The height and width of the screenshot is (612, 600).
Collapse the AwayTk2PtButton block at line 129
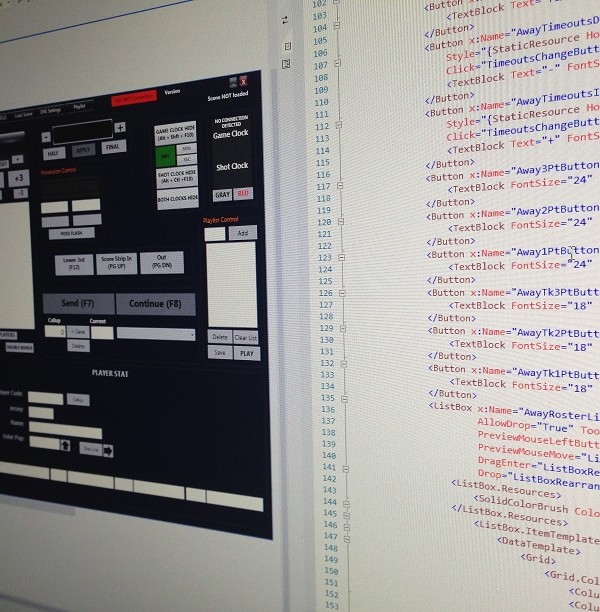point(343,329)
